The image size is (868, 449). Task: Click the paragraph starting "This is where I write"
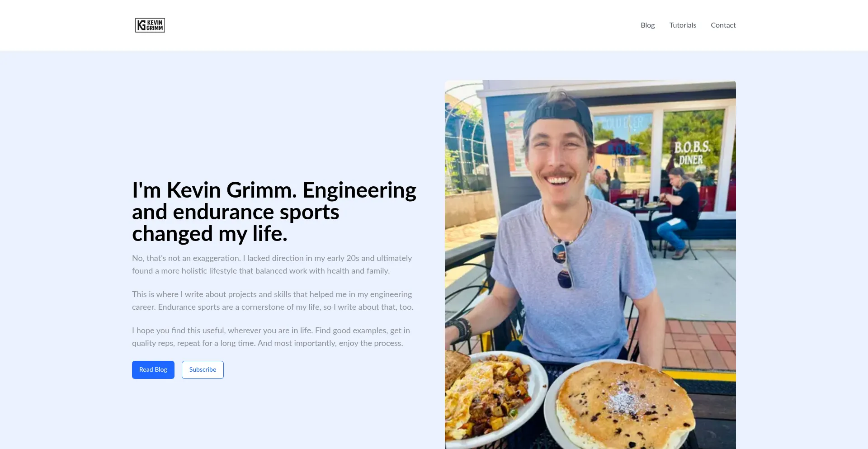pyautogui.click(x=273, y=301)
